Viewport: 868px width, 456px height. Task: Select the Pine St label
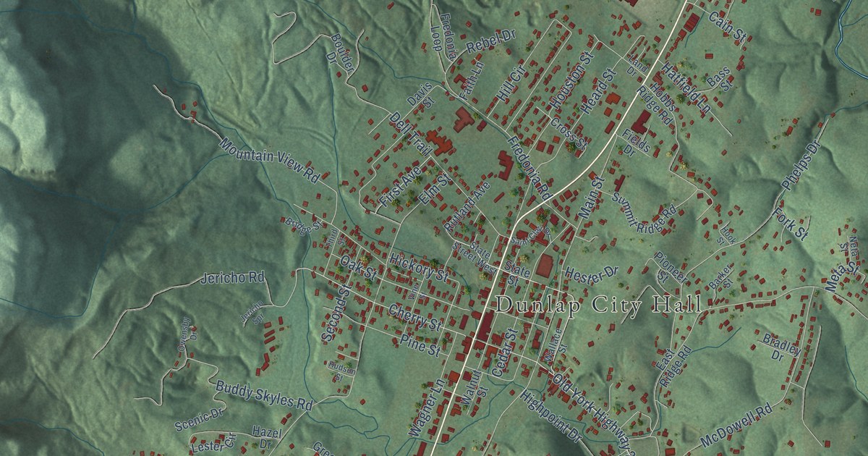point(420,345)
